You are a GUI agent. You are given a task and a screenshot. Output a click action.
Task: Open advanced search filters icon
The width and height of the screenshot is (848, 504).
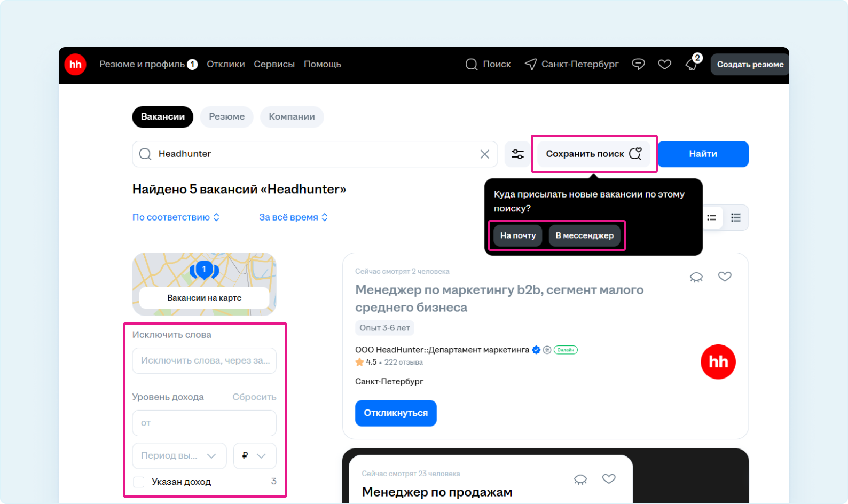517,154
